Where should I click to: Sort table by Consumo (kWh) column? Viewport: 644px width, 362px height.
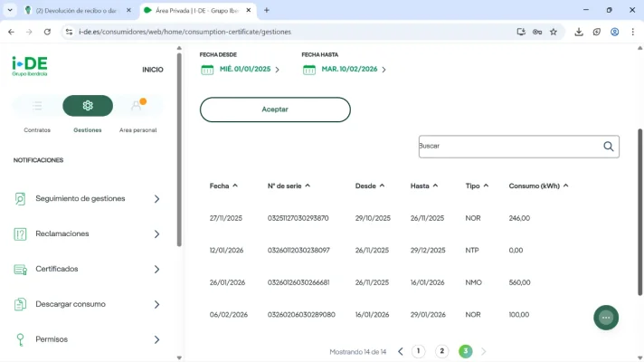click(x=538, y=186)
